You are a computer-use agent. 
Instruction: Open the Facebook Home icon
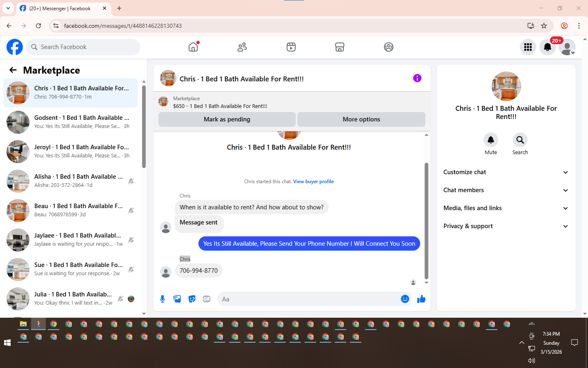193,47
